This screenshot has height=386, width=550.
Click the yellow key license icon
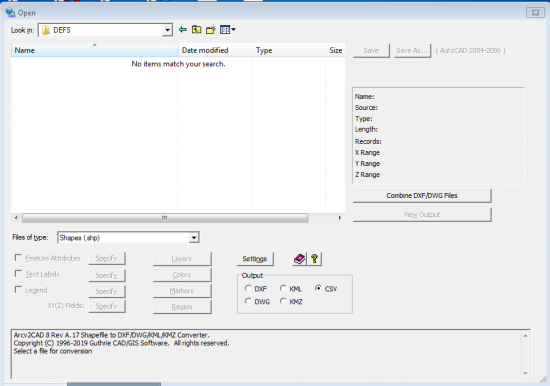click(x=314, y=259)
